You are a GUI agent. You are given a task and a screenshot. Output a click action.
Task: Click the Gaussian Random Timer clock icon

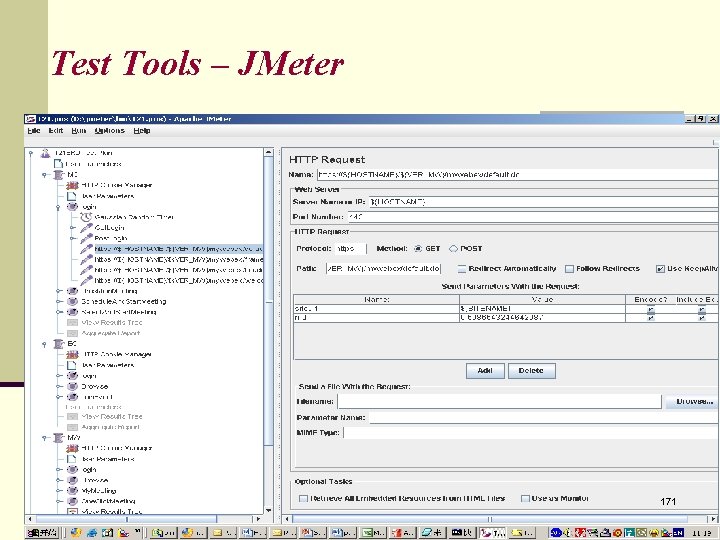pos(86,217)
